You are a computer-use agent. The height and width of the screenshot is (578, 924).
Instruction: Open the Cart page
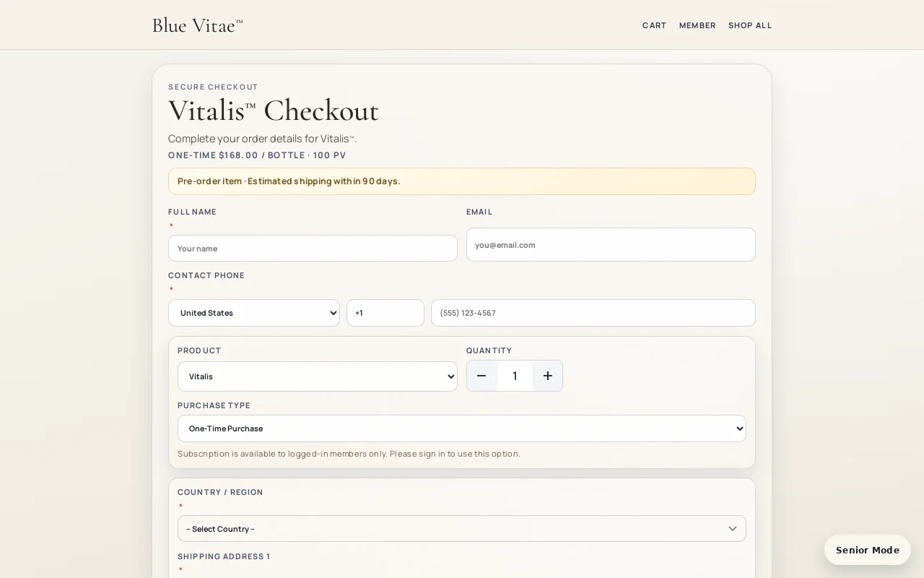(x=655, y=25)
